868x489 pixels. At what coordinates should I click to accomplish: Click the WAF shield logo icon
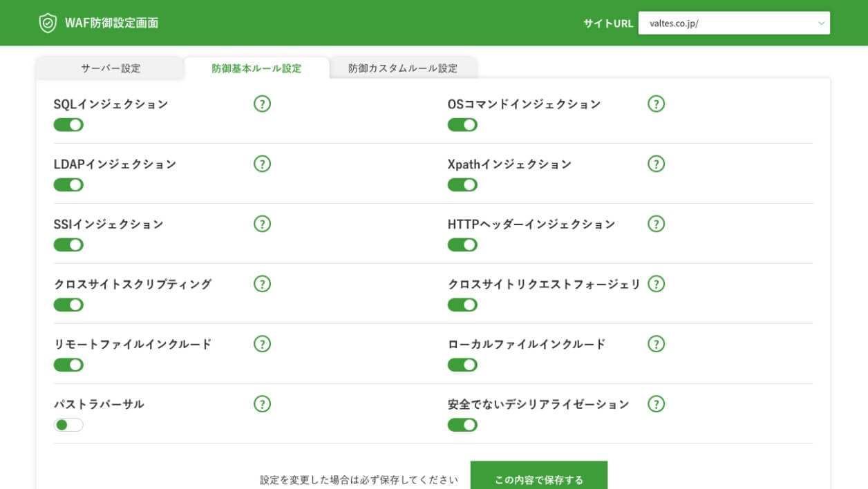pyautogui.click(x=46, y=22)
